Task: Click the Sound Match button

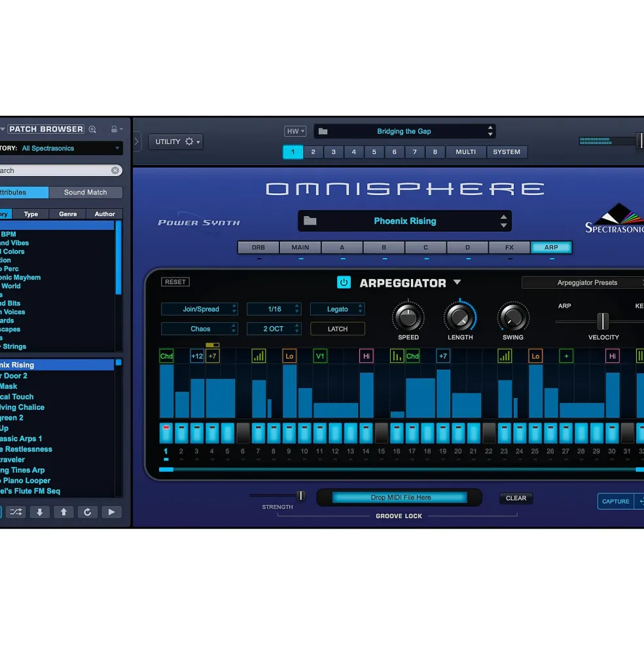Action: [x=86, y=192]
